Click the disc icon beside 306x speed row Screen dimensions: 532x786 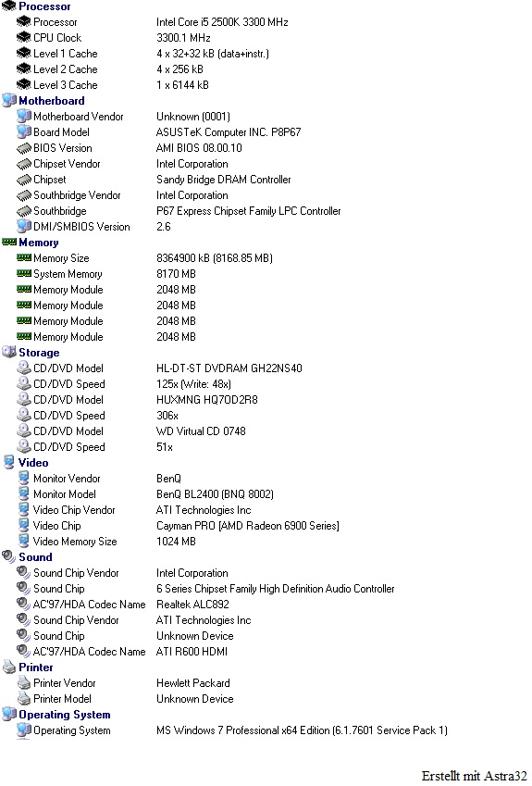[x=23, y=415]
